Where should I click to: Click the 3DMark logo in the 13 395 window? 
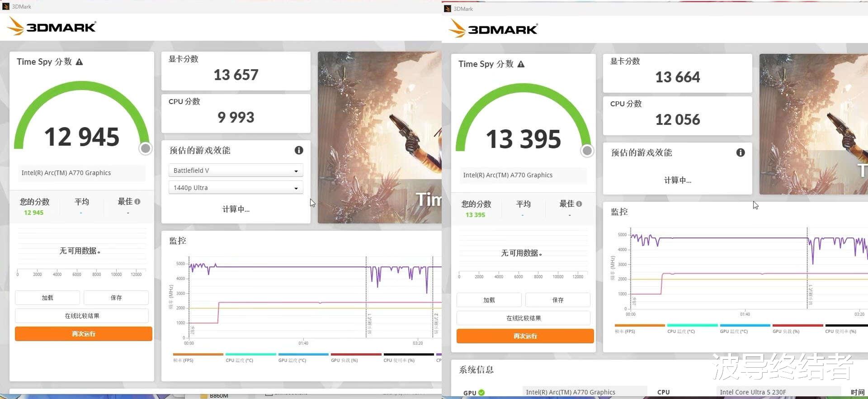point(493,29)
